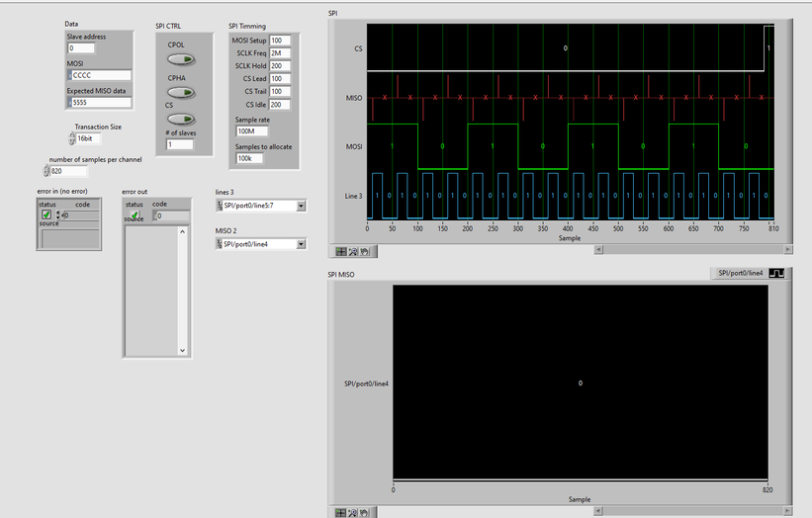Click left arrow of SPI graph scrollbar
This screenshot has width=812, height=518.
[x=598, y=249]
